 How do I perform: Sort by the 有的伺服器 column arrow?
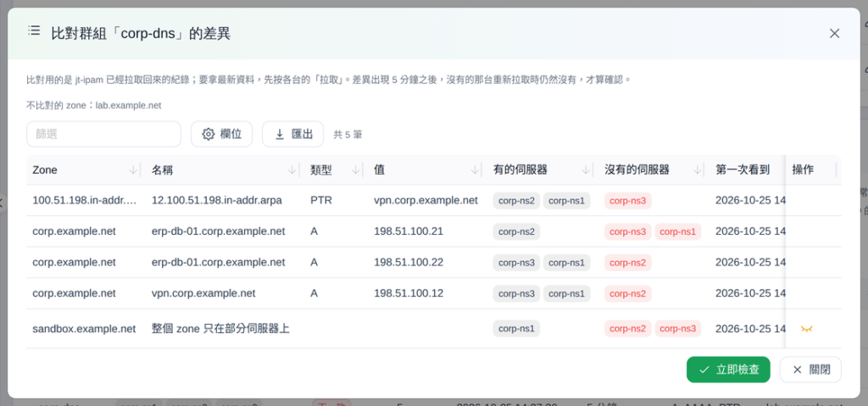click(587, 170)
